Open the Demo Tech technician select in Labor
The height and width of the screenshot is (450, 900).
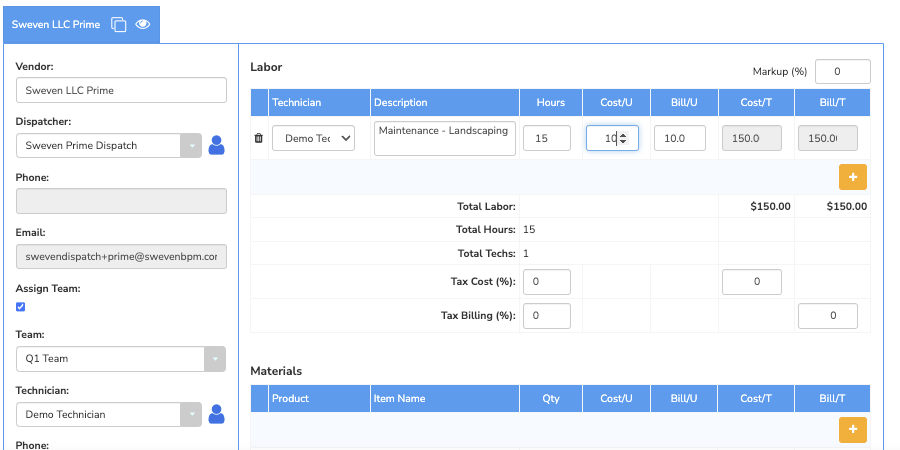pos(313,138)
